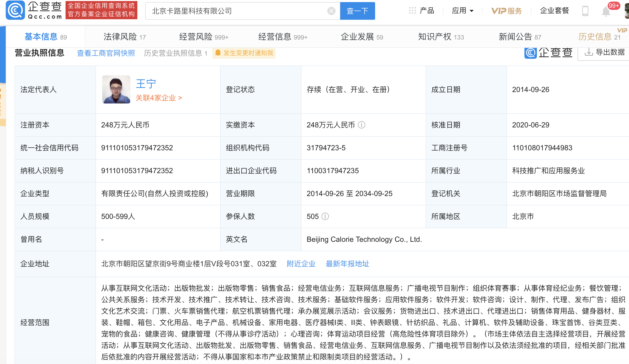The image size is (629, 364).
Task: Open the mobile phone app icon
Action: coord(585,11)
